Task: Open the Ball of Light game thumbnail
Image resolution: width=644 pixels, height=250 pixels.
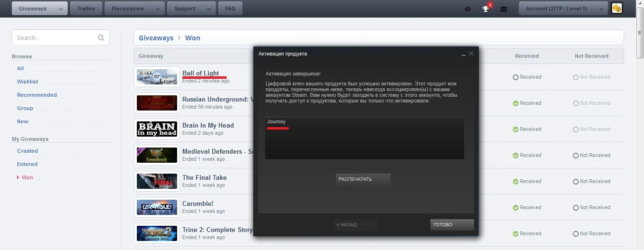Action: pos(157,77)
